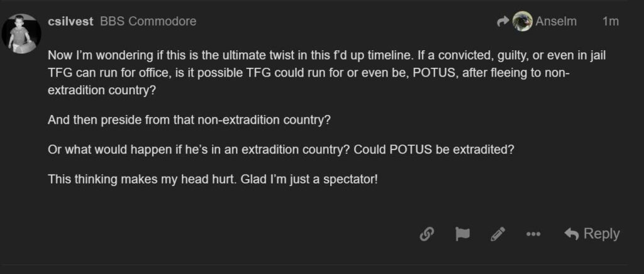Edit the post using the pencil icon
The height and width of the screenshot is (274, 644).
coord(498,234)
